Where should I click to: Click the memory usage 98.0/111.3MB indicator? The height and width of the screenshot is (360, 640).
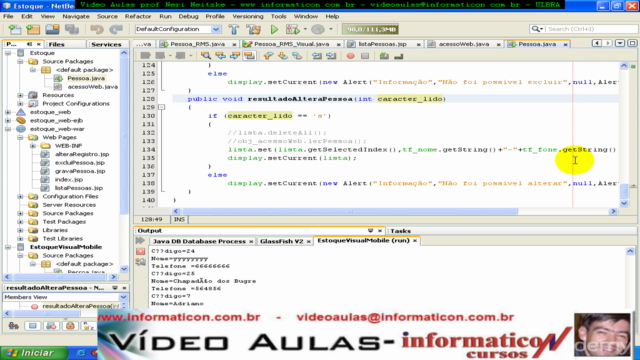371,29
